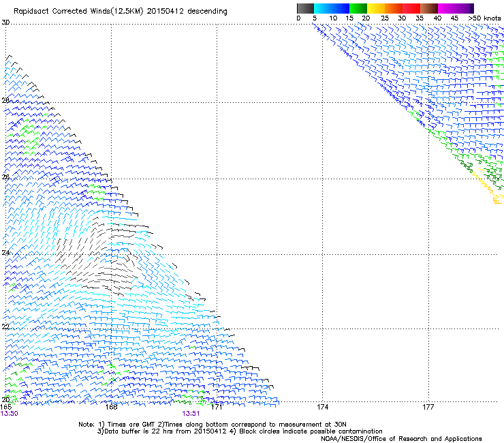
Task: Click the latitude label 30
Action: (5, 22)
